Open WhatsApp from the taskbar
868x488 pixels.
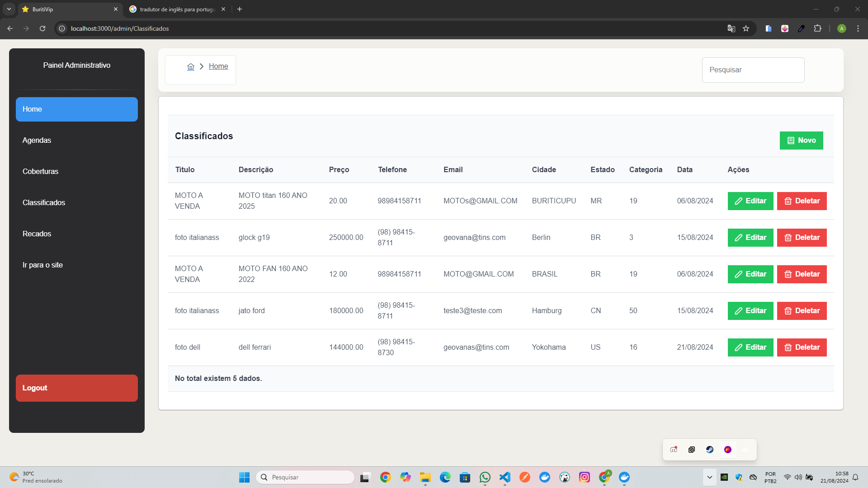pos(485,477)
